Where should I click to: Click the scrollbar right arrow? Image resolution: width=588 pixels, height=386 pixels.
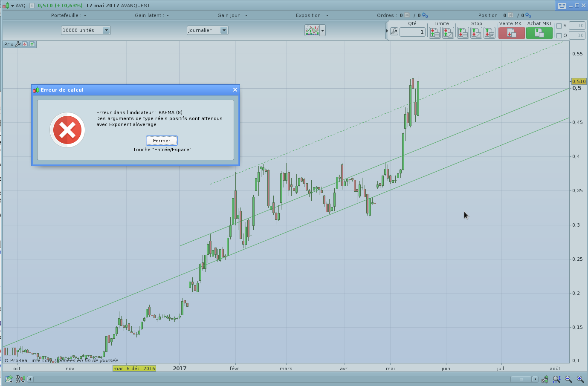pyautogui.click(x=535, y=379)
